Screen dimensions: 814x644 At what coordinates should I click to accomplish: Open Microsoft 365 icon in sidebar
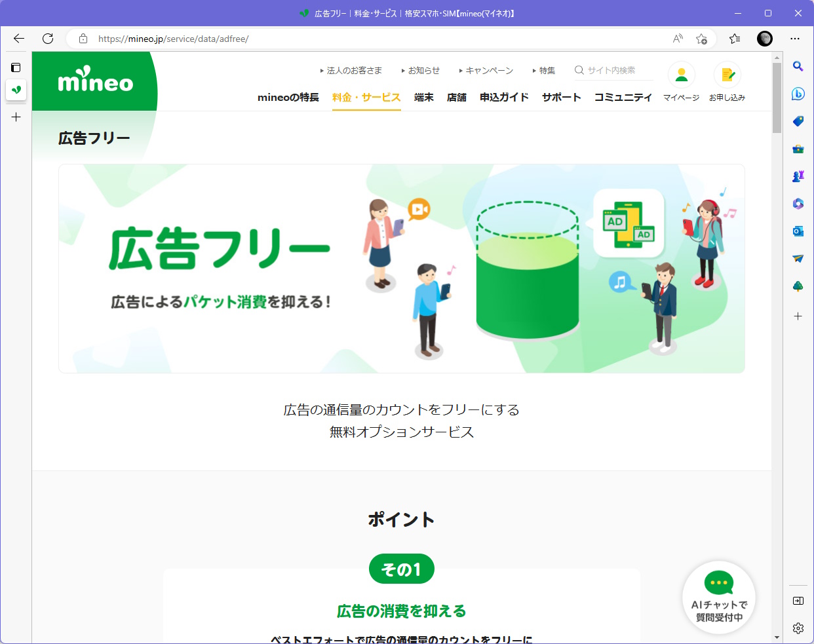[x=798, y=204]
